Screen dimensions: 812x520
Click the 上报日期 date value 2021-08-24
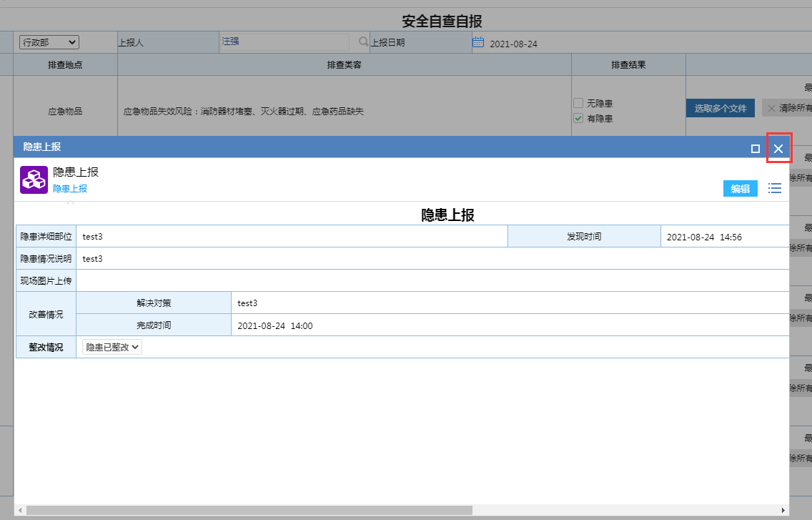point(513,44)
